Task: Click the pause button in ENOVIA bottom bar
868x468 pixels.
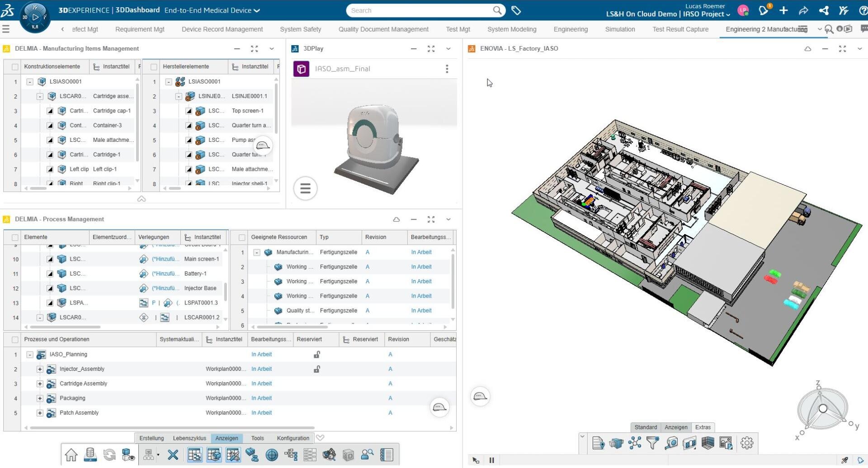Action: [x=491, y=460]
